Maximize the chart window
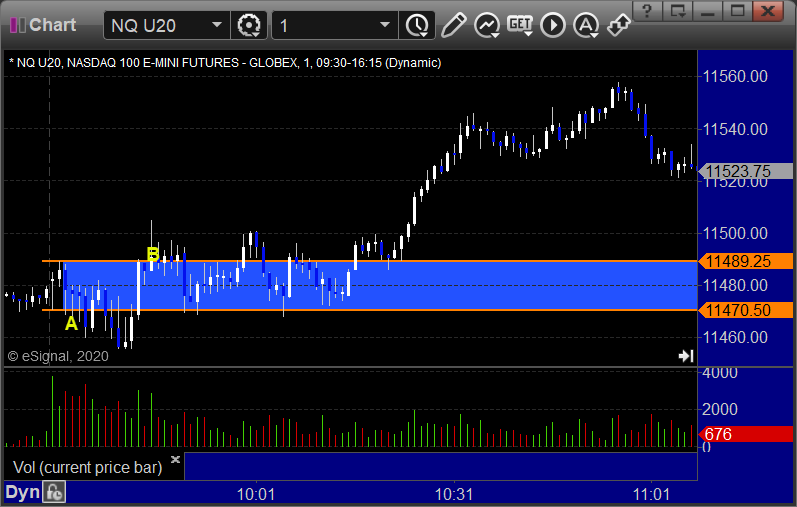This screenshot has height=507, width=797. 738,11
